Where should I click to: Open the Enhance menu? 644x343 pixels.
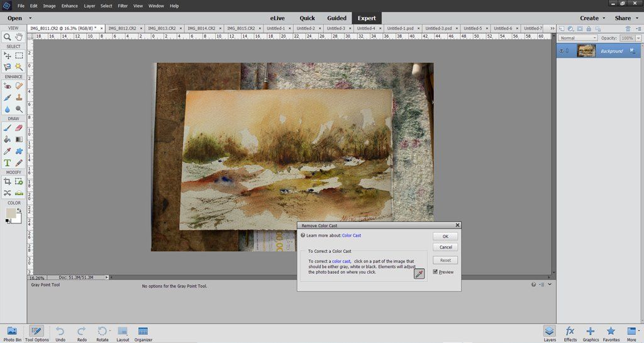(x=69, y=6)
